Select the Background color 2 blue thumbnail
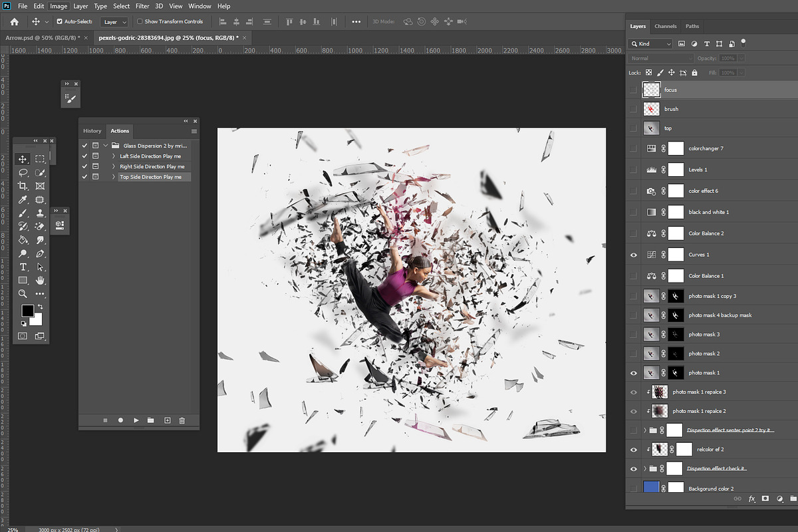 652,488
